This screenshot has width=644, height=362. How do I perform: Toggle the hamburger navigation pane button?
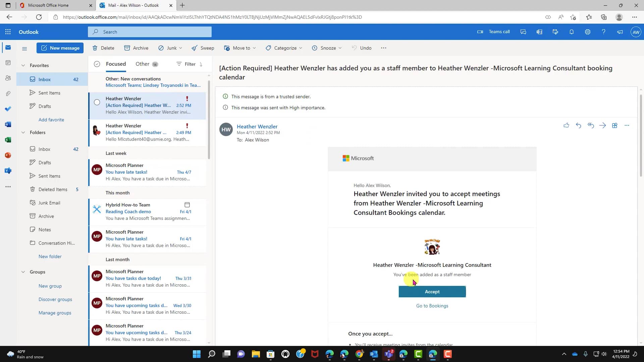click(24, 48)
